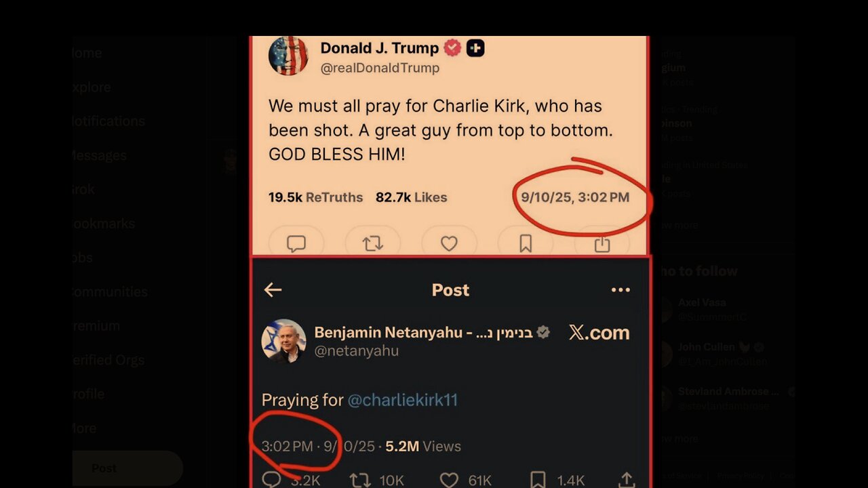Bookmark Trump's Truth Social post
This screenshot has height=488, width=868.
[526, 243]
